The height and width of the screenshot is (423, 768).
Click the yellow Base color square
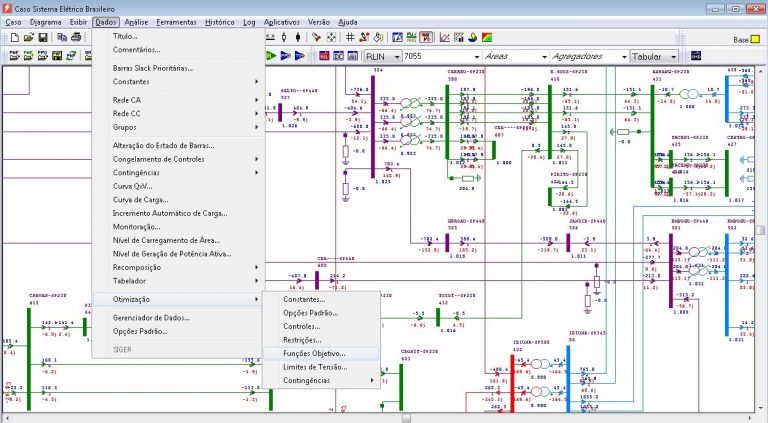756,39
